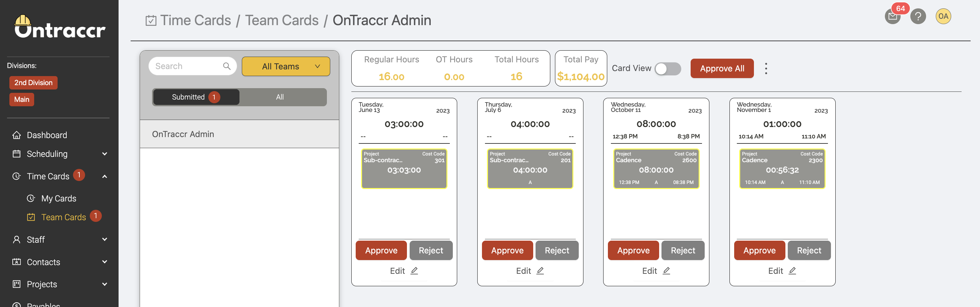Open Sub-contrac 201 task entry
This screenshot has width=980, height=307.
(530, 168)
